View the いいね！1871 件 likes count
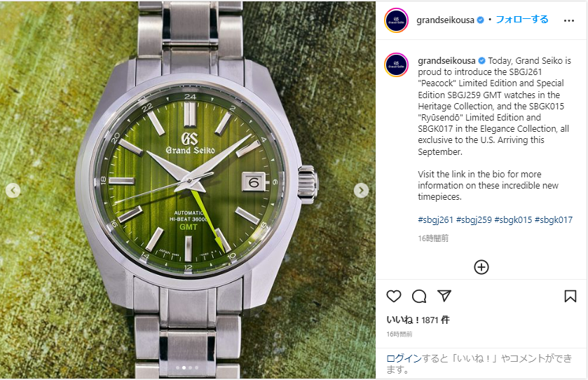Image resolution: width=588 pixels, height=380 pixels. tap(418, 320)
